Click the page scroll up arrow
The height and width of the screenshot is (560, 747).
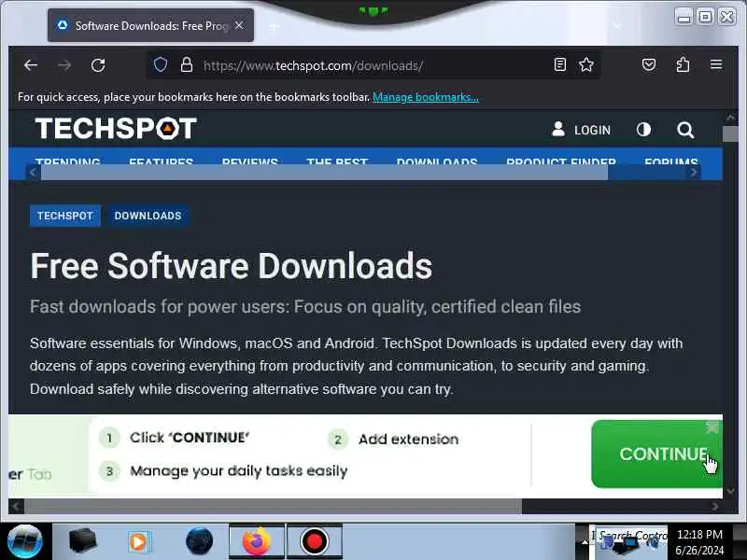point(730,118)
